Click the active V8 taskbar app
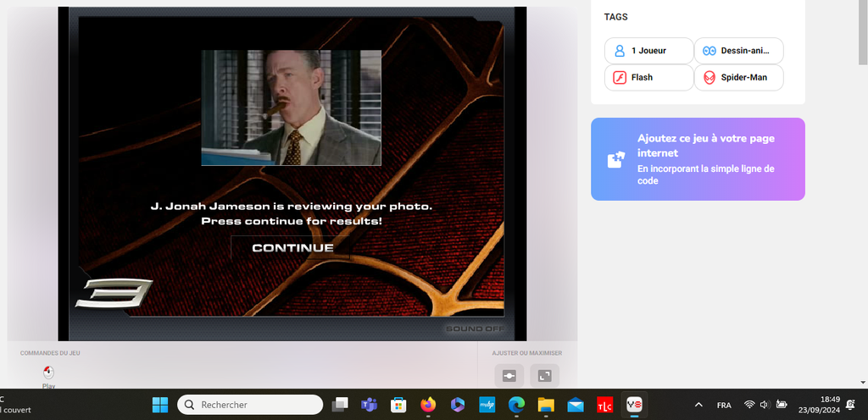The width and height of the screenshot is (868, 420). [x=634, y=405]
